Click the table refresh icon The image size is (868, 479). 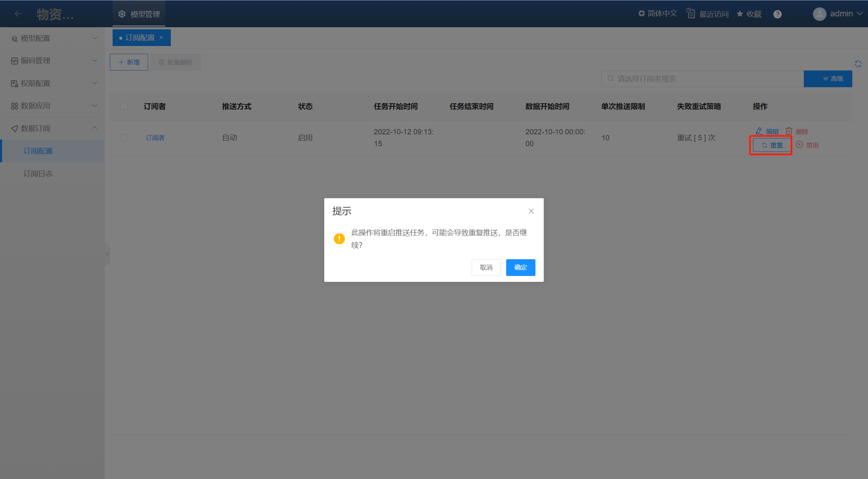tap(858, 64)
